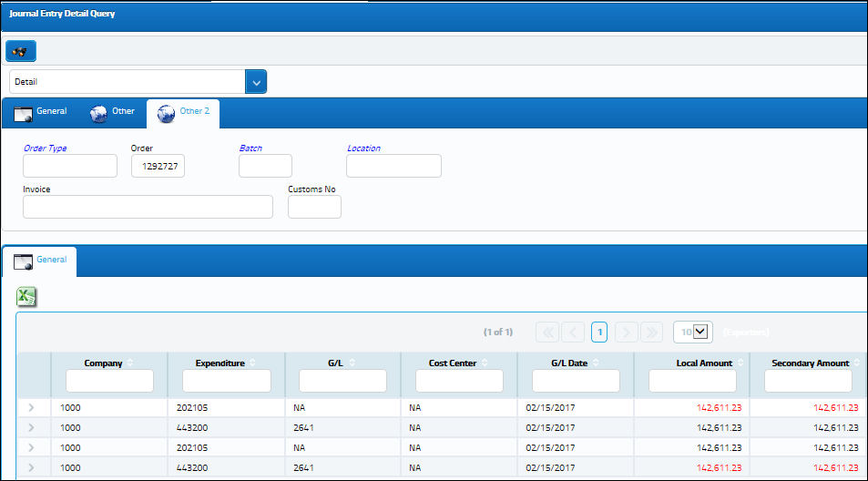Export results with the Excel icon
868x481 pixels.
(x=26, y=297)
